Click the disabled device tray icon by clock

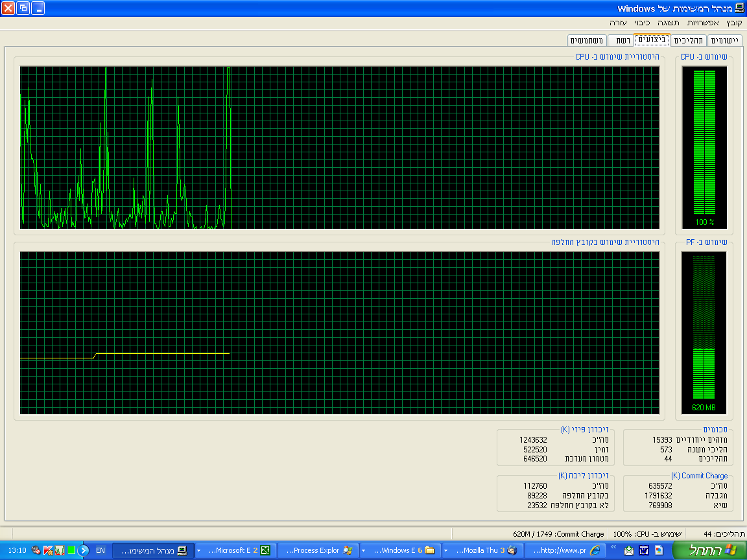(x=36, y=550)
